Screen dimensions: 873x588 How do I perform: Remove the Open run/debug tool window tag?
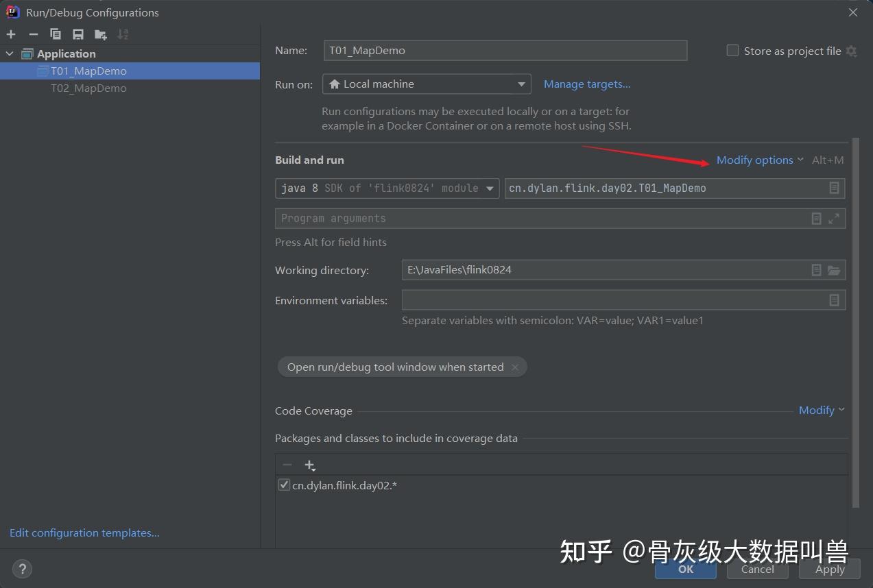pos(515,367)
